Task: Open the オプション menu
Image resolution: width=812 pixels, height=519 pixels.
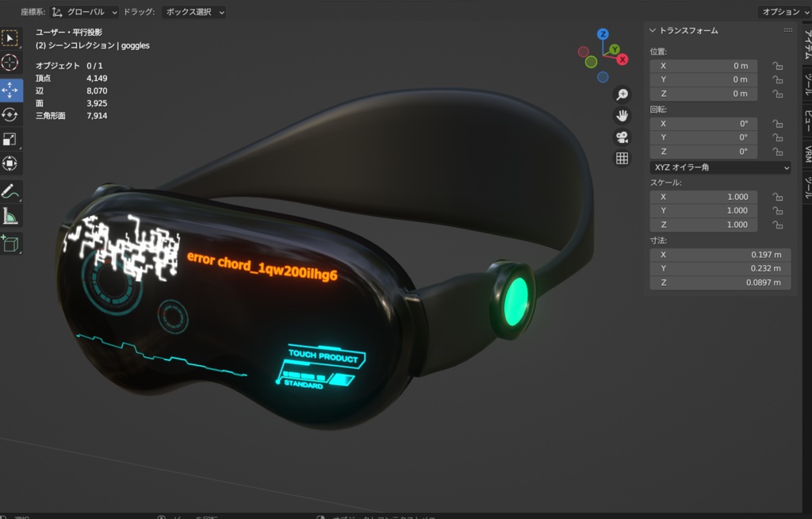Action: click(782, 11)
